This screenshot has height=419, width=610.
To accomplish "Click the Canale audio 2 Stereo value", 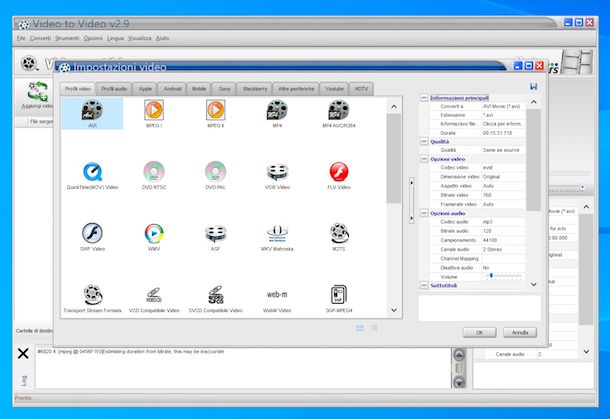I will (x=503, y=249).
